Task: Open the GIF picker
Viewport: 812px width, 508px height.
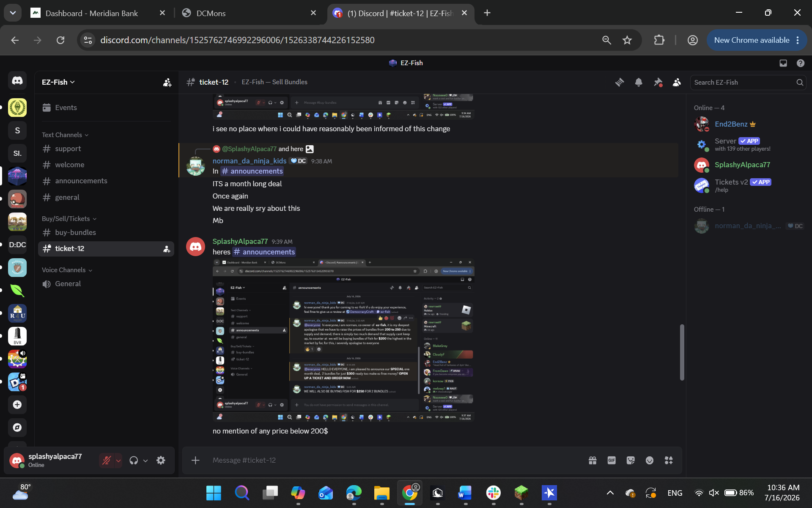Action: point(612,460)
